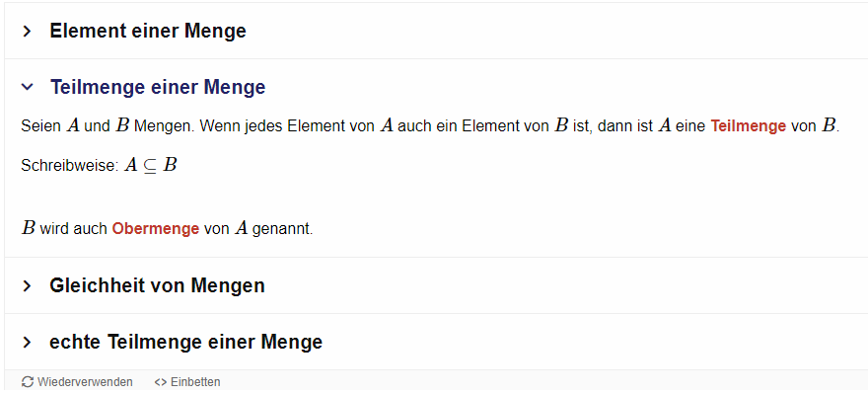
Task: Click the red term "Obermenge"
Action: click(156, 229)
